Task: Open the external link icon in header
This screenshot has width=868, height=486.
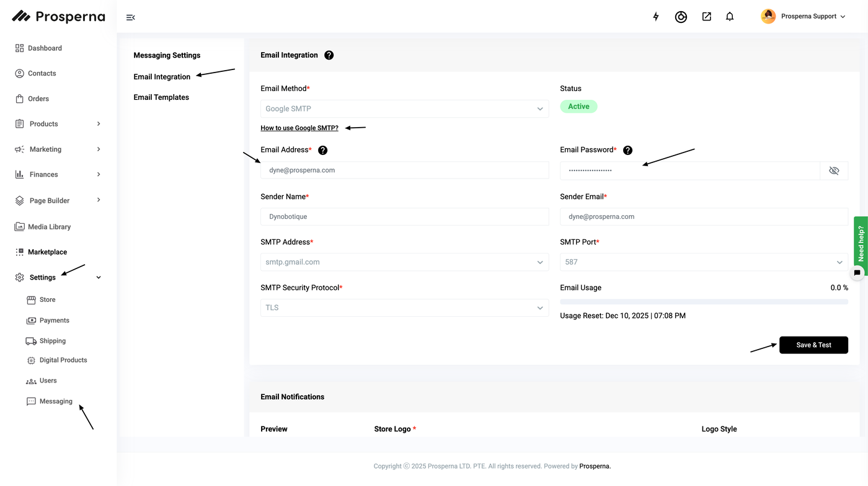Action: point(706,17)
